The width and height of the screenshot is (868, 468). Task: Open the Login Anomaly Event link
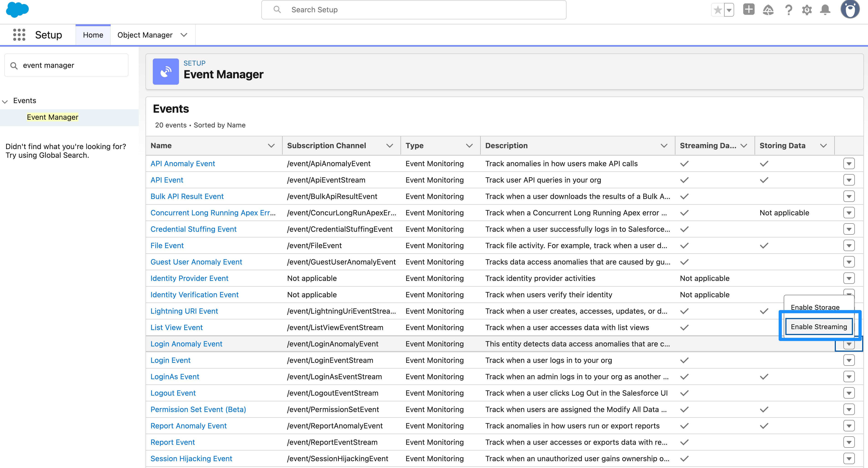(186, 344)
